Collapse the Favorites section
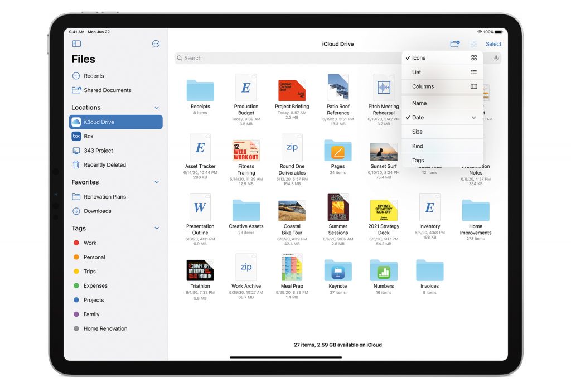Screen dimensions: 571x392 pos(157,182)
